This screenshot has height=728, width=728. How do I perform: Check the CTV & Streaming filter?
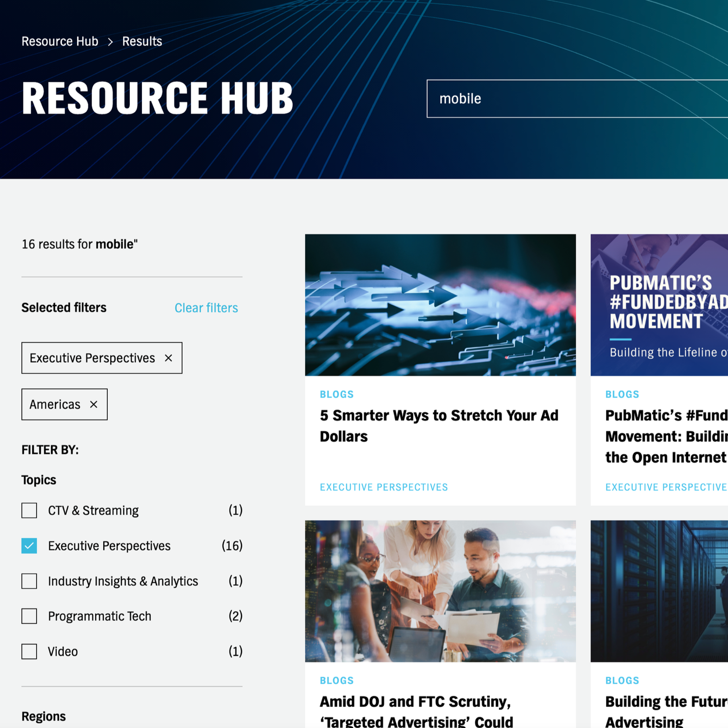(29, 510)
